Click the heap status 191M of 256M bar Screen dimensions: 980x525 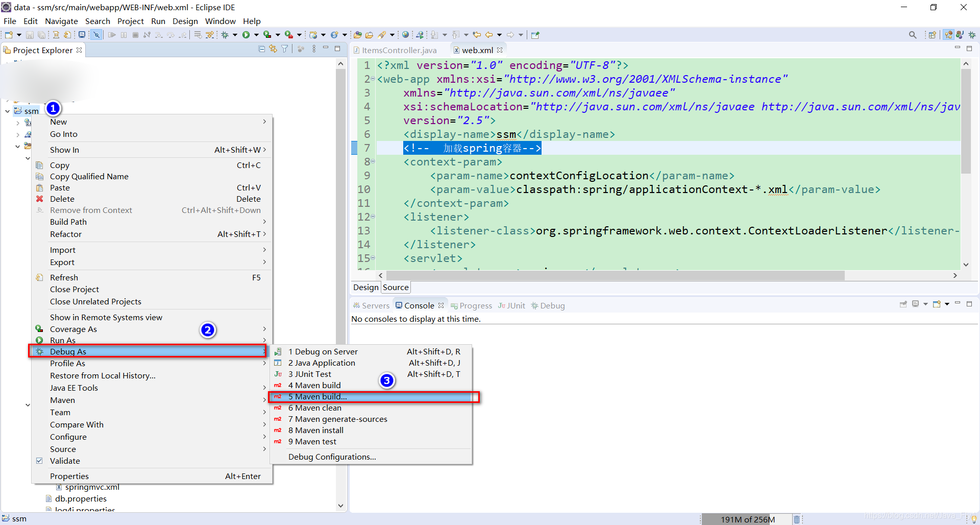pyautogui.click(x=747, y=519)
